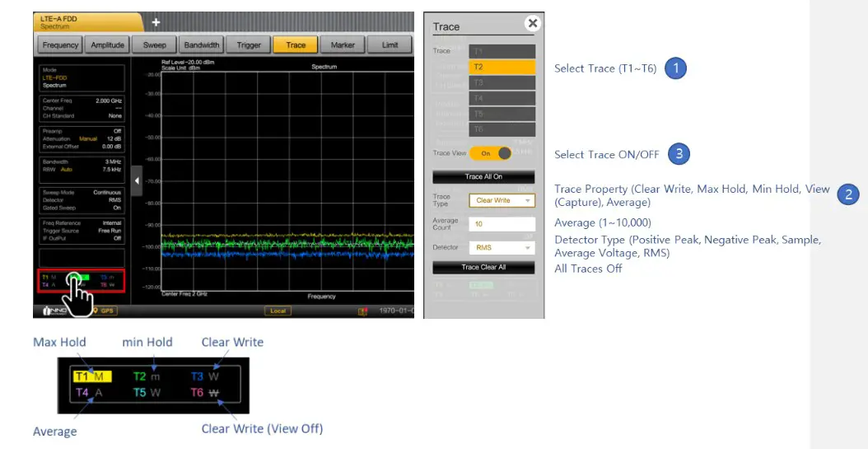The width and height of the screenshot is (868, 449).
Task: Click the Bandwidth 3 MHz row
Action: click(x=82, y=161)
